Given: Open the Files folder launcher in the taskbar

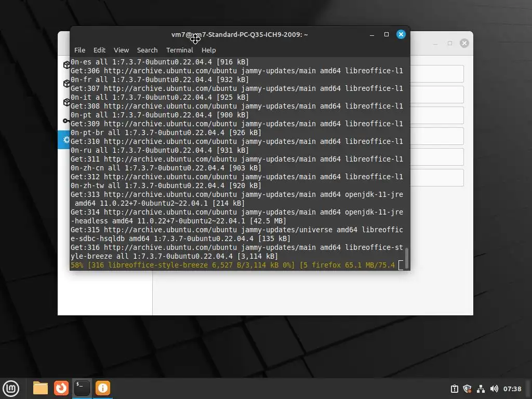Looking at the screenshot, I should coord(41,388).
